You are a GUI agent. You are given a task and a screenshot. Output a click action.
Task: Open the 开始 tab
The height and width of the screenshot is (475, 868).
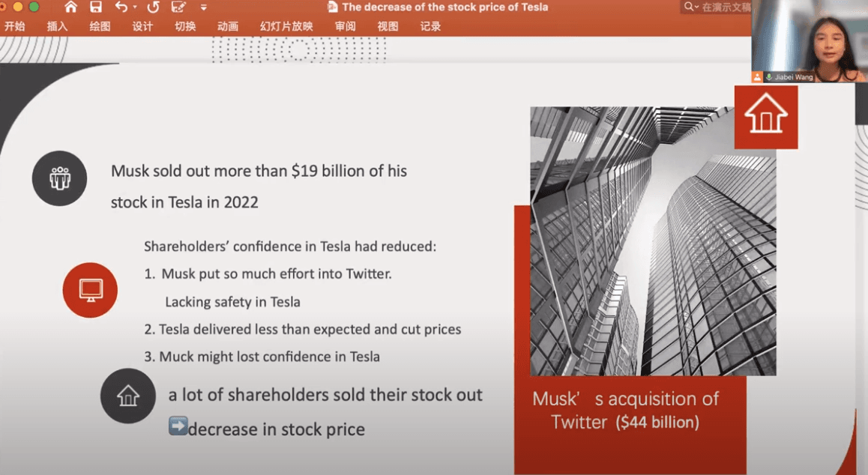14,26
